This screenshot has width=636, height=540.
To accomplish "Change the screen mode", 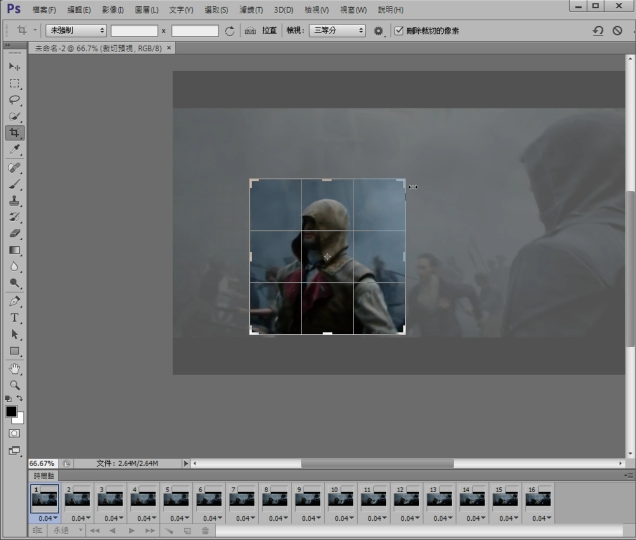I will 14,450.
